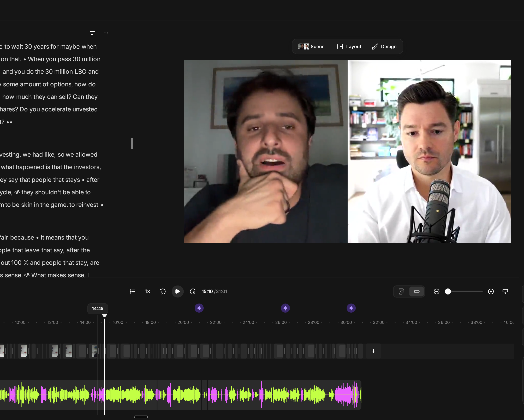
Task: Click the 28:00 mark on timeline ruler
Action: 313,322
